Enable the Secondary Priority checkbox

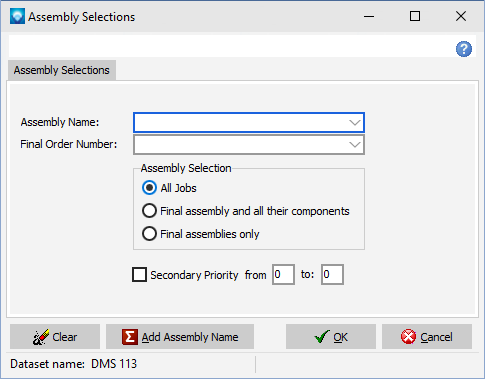[x=139, y=275]
